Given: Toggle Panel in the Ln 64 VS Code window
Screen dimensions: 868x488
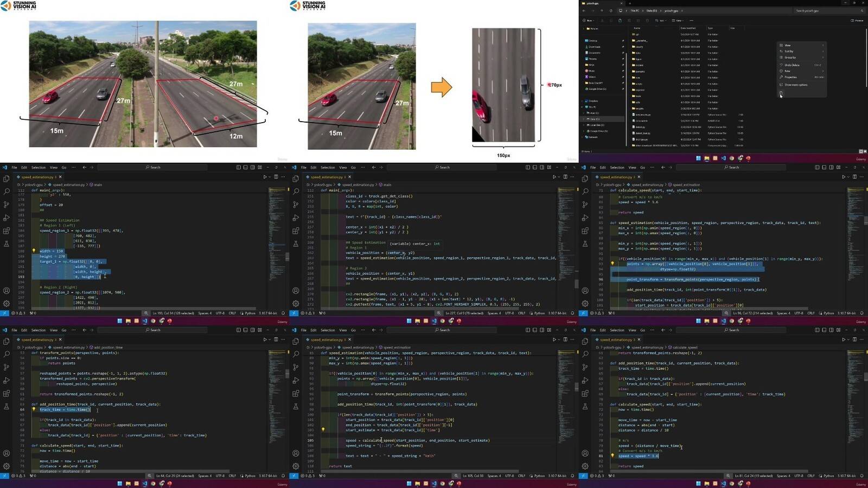Looking at the screenshot, I should coord(245,330).
